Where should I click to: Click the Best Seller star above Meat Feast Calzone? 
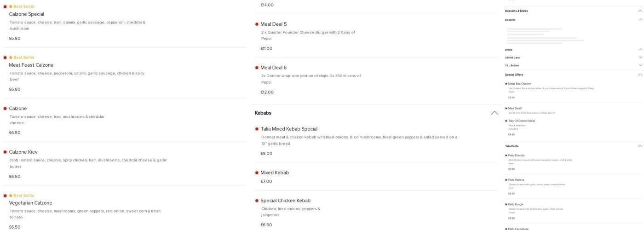(x=11, y=57)
